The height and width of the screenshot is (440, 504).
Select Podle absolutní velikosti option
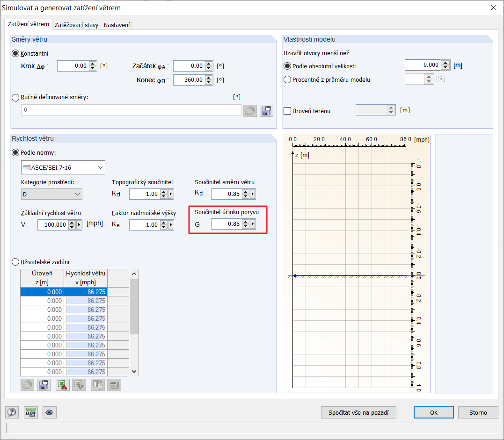(287, 66)
